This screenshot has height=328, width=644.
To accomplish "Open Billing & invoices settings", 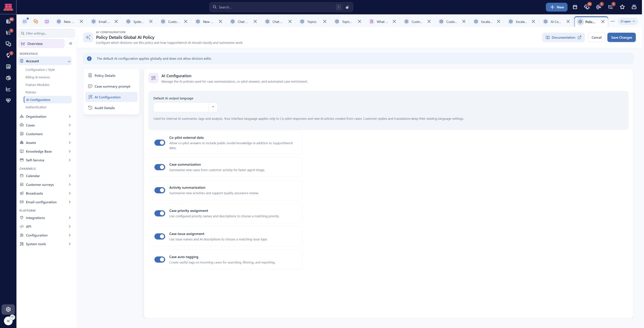I will [x=38, y=77].
